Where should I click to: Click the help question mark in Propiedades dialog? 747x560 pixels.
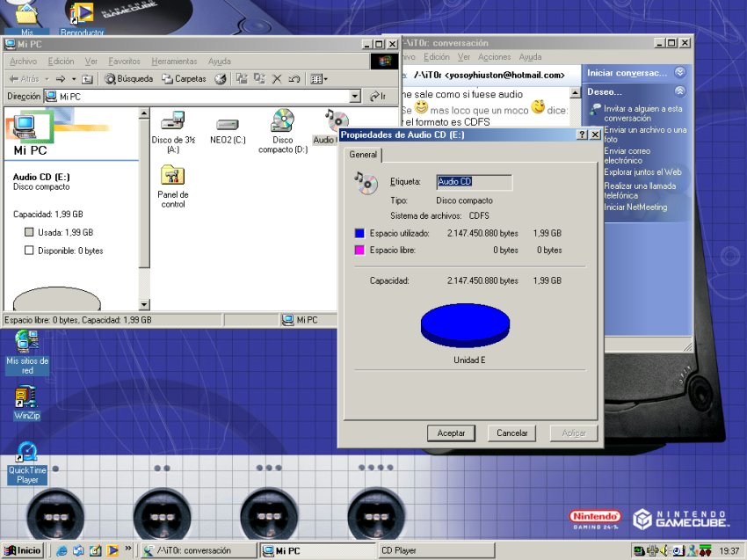tap(582, 135)
